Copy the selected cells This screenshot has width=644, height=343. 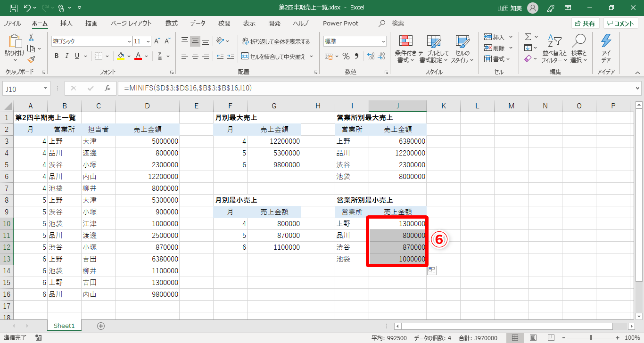pos(31,49)
